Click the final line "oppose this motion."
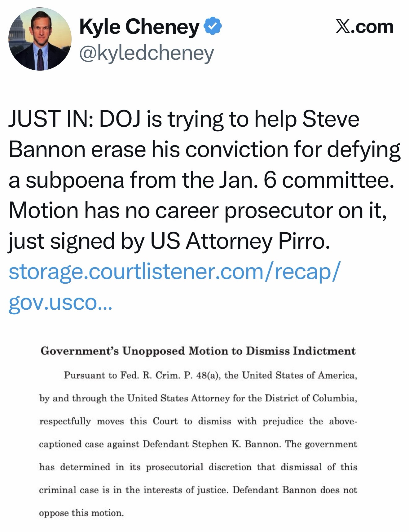 tap(81, 513)
